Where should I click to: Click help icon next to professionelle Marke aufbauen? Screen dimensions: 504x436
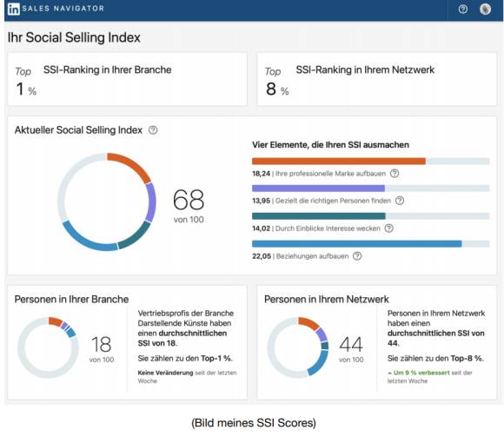tap(395, 174)
